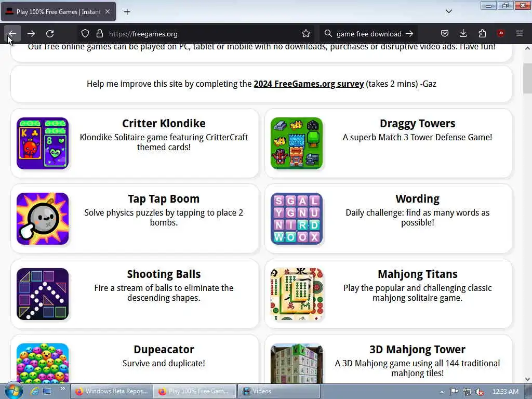Open the network tray icon
Image resolution: width=532 pixels, height=399 pixels.
[467, 392]
